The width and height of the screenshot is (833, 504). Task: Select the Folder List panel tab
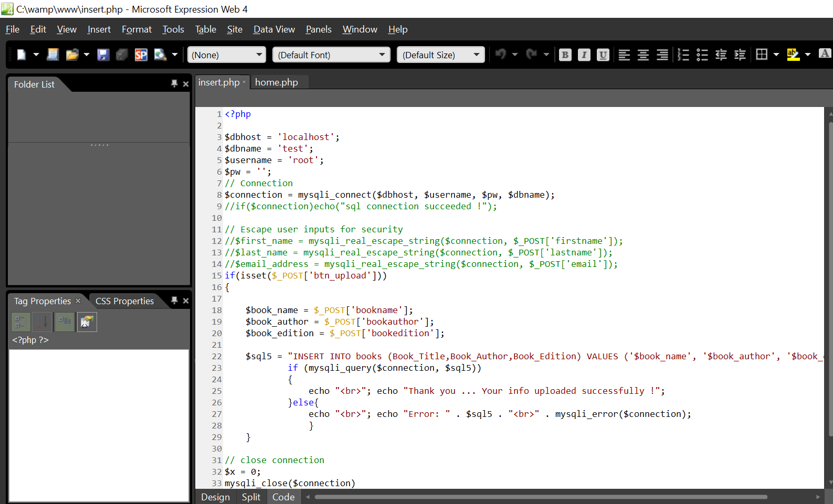[x=34, y=84]
